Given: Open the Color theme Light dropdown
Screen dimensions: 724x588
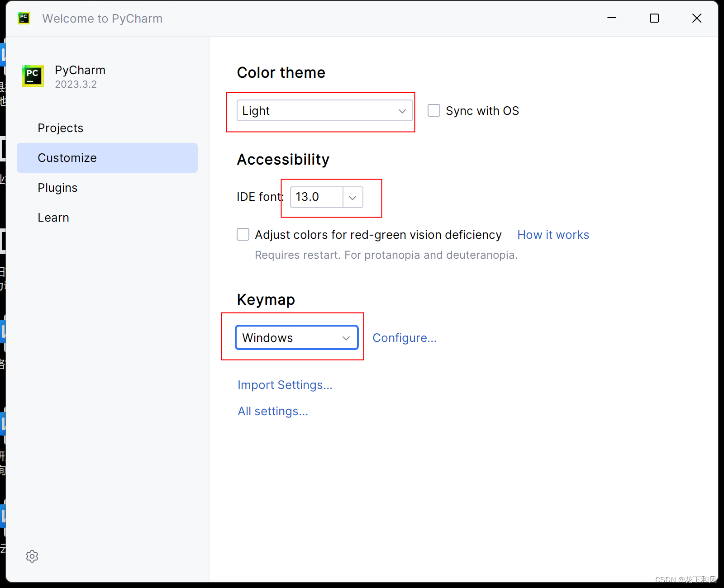Looking at the screenshot, I should click(324, 111).
